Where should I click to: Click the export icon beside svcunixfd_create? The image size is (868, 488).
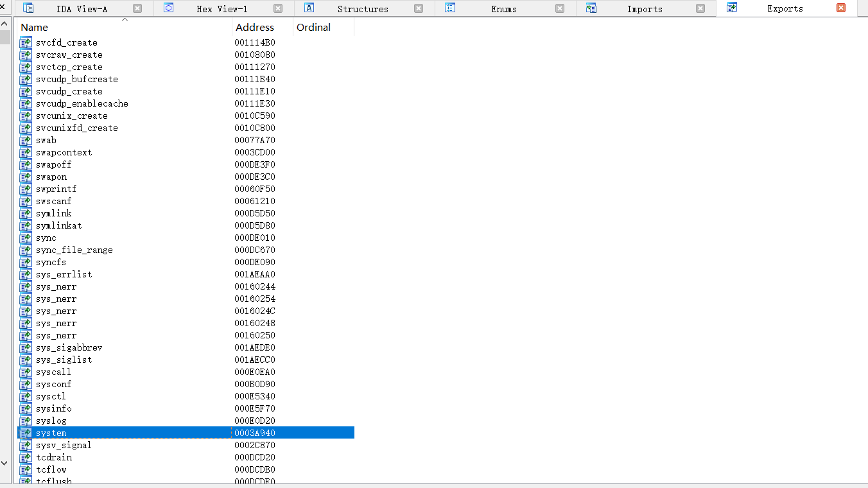click(x=25, y=128)
